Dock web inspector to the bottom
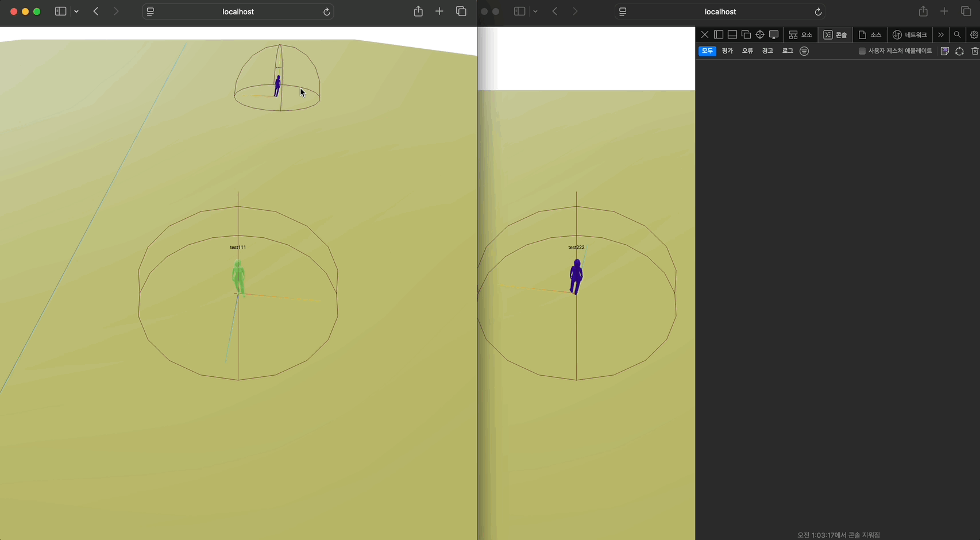This screenshot has height=540, width=980. (732, 35)
